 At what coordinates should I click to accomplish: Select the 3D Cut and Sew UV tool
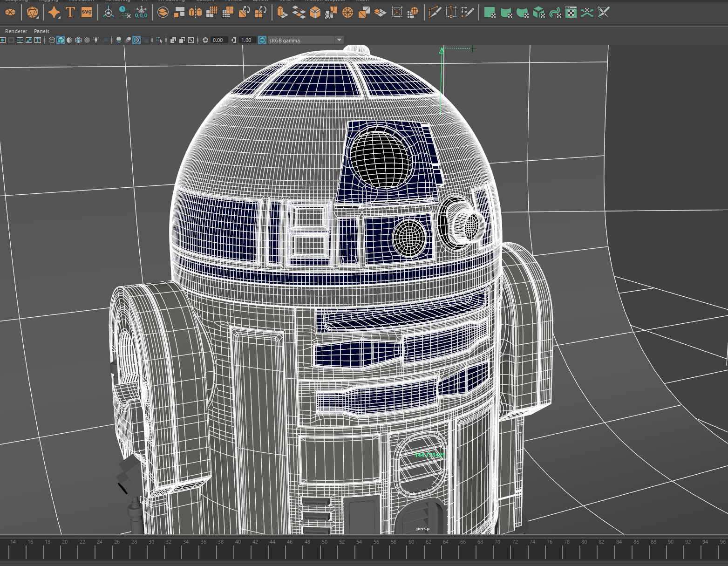(604, 12)
